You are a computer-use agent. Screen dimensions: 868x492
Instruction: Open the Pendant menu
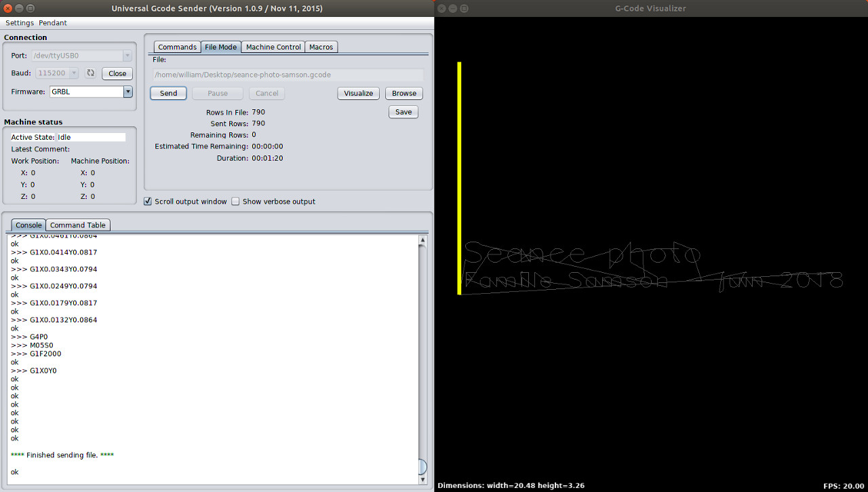(53, 23)
